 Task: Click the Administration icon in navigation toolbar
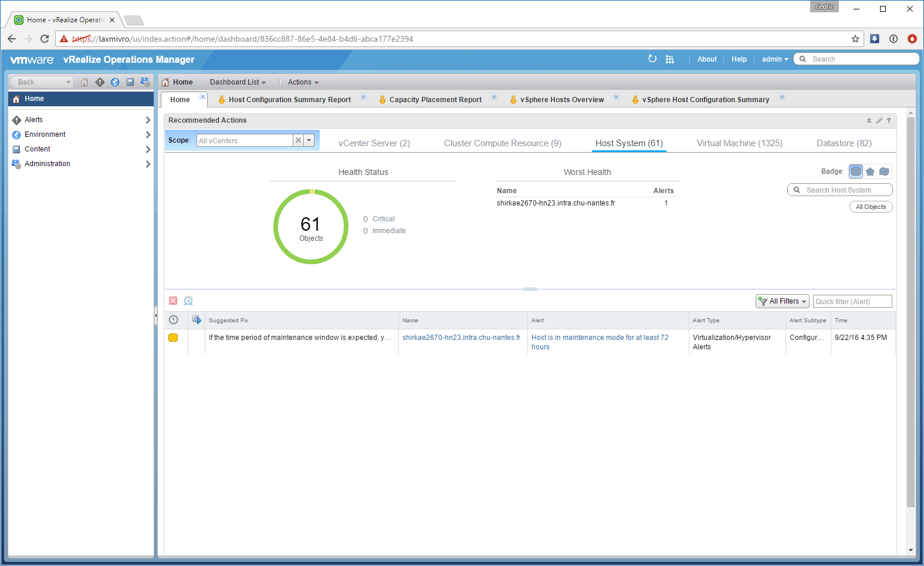coord(145,82)
